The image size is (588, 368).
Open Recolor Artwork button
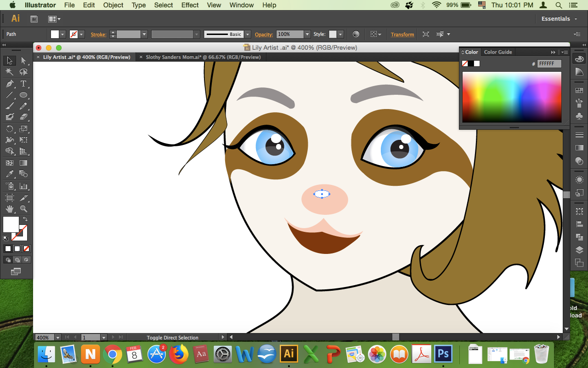(356, 34)
